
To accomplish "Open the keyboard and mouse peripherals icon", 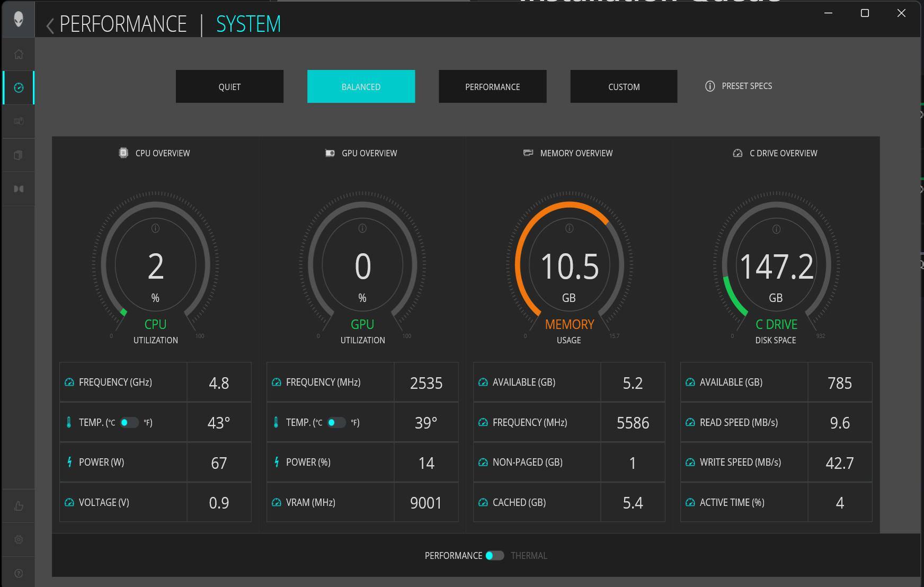I will pyautogui.click(x=19, y=121).
